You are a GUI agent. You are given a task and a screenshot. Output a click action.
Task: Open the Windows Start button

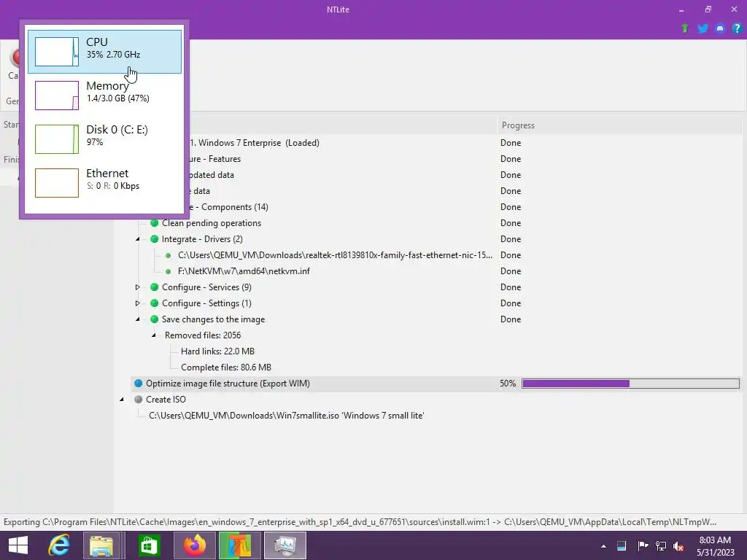(18, 545)
